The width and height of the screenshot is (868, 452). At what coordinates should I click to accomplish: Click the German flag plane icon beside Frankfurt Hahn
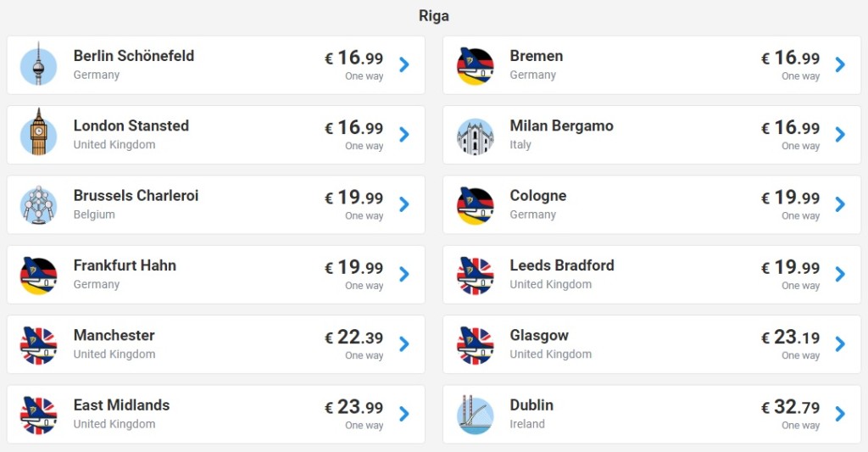[x=38, y=275]
